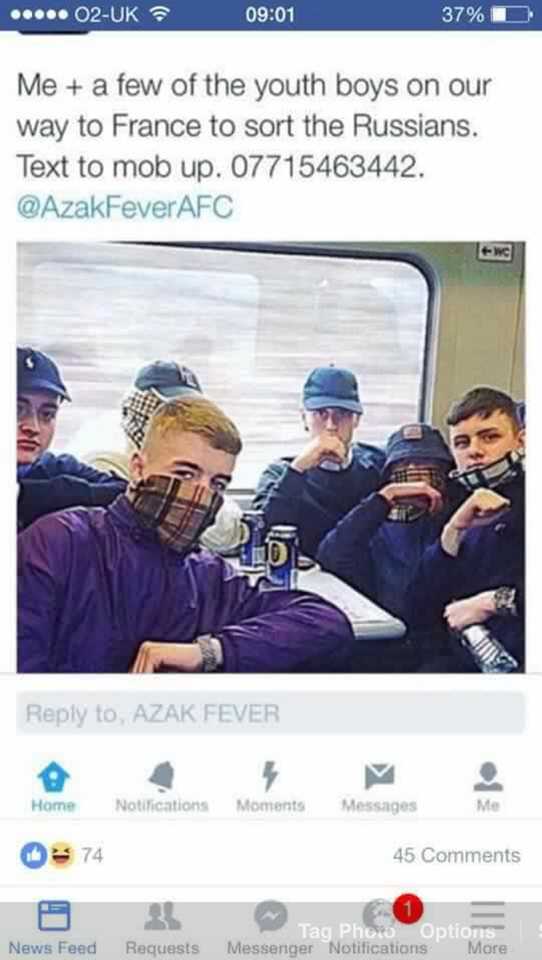Tap the 74 reactions count
This screenshot has height=960, width=542.
pos(92,855)
